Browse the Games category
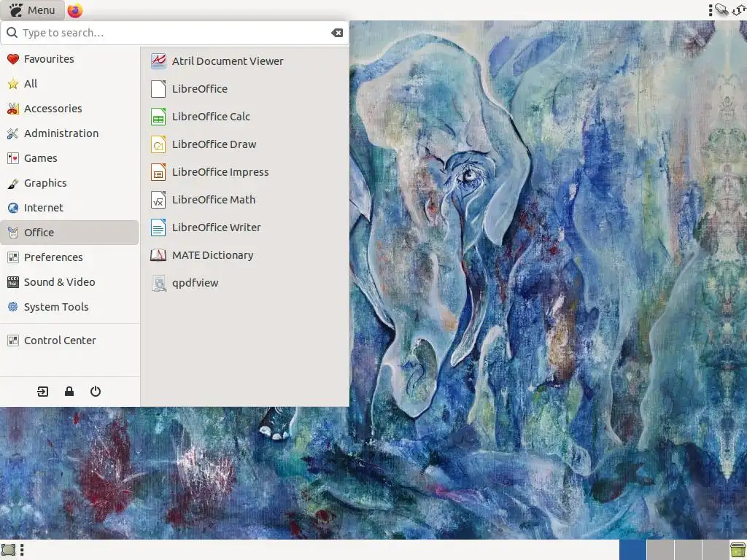This screenshot has height=560, width=747. (x=69, y=158)
